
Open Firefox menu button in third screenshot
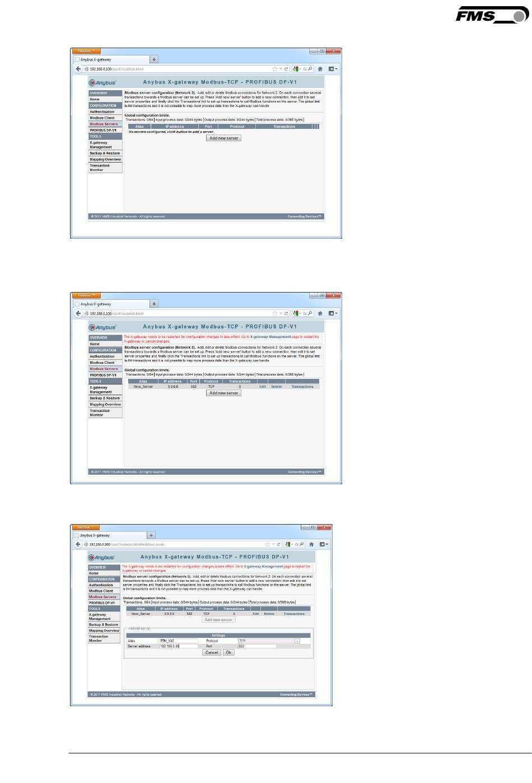[x=86, y=527]
